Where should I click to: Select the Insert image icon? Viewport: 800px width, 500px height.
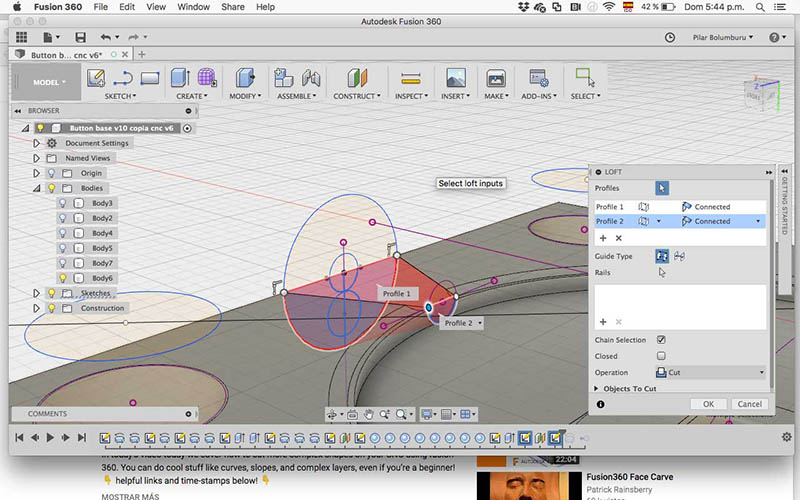456,78
